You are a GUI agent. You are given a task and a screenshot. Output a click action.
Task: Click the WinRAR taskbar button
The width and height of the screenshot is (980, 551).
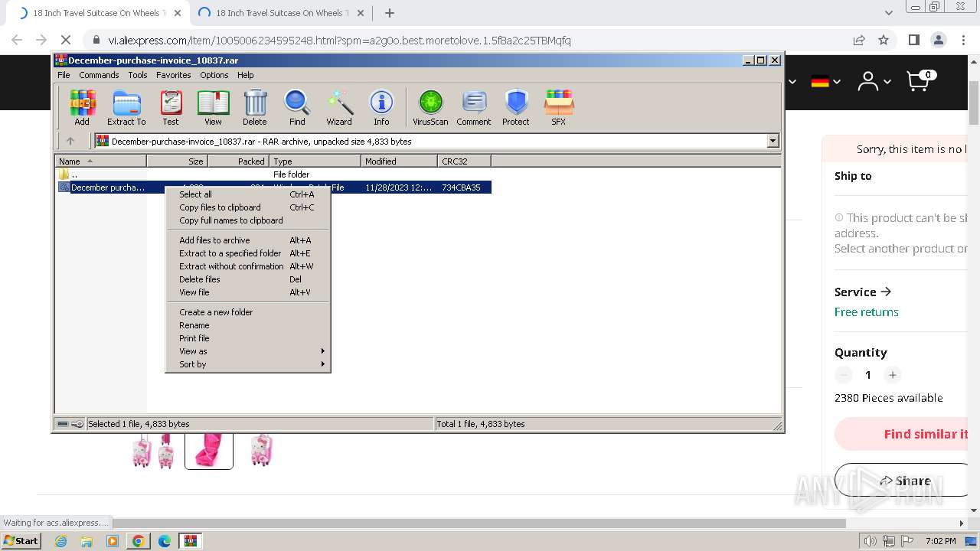pos(190,541)
